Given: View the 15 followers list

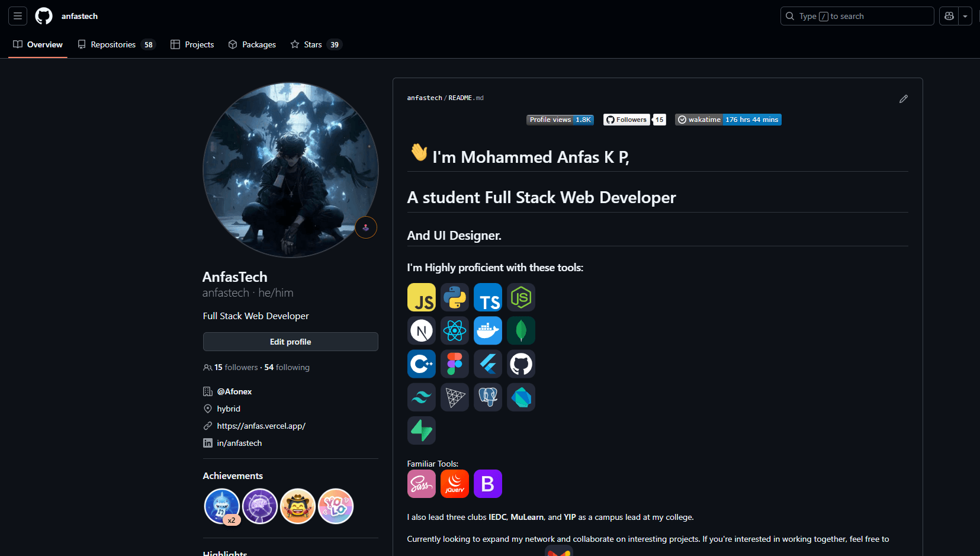Looking at the screenshot, I should (236, 367).
